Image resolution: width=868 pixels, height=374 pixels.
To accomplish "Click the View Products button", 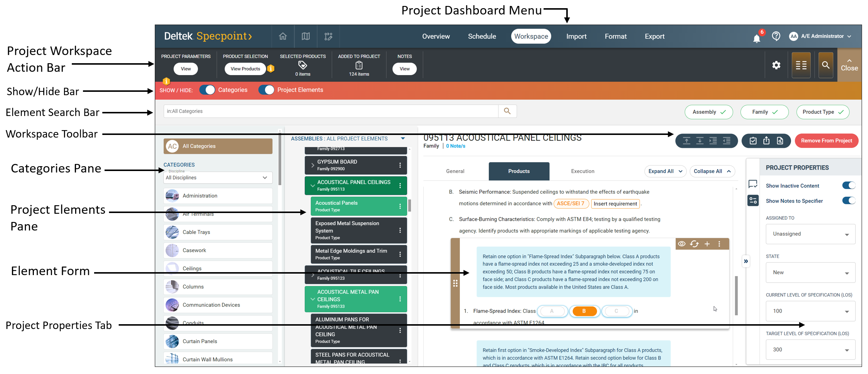I will 245,69.
